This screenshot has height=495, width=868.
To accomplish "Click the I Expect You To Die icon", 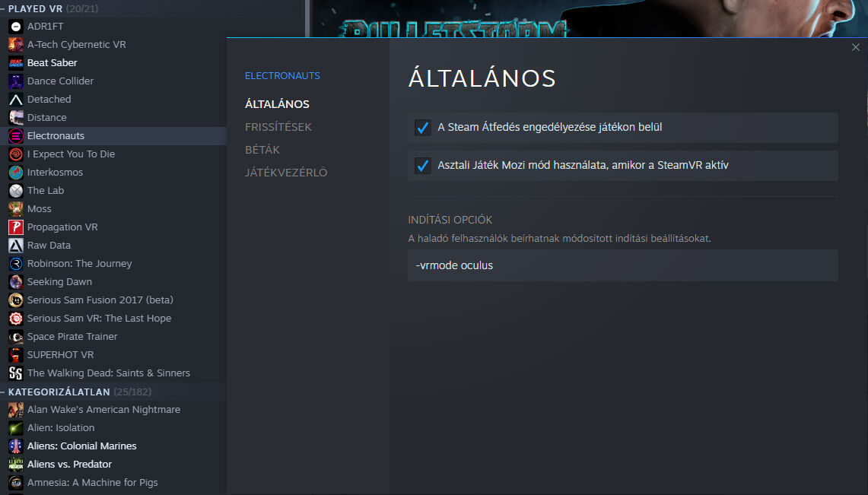I will point(15,154).
